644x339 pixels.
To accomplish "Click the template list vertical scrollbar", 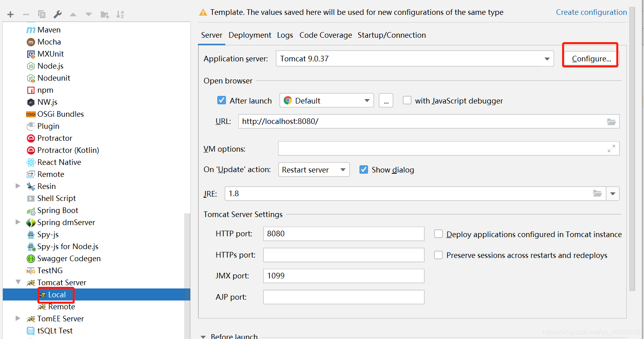I will coord(187,276).
